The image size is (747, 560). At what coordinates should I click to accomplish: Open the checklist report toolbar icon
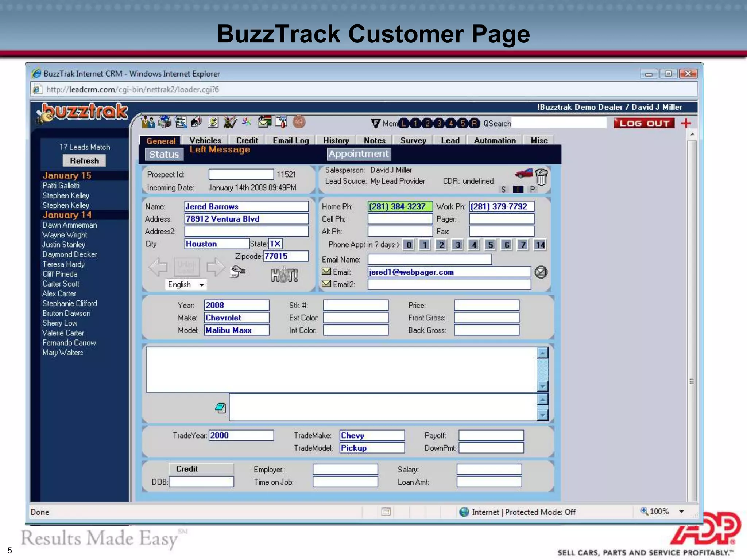[181, 122]
